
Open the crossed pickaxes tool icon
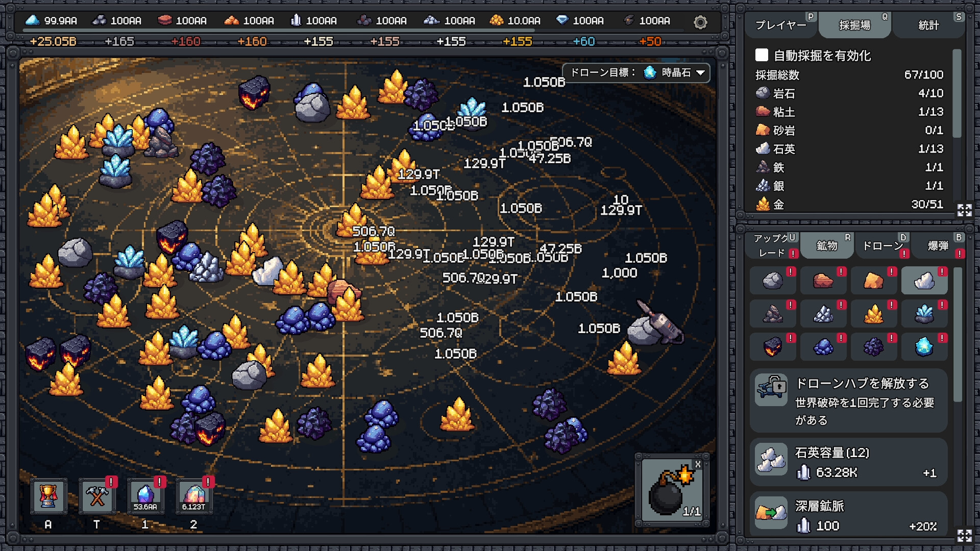97,496
